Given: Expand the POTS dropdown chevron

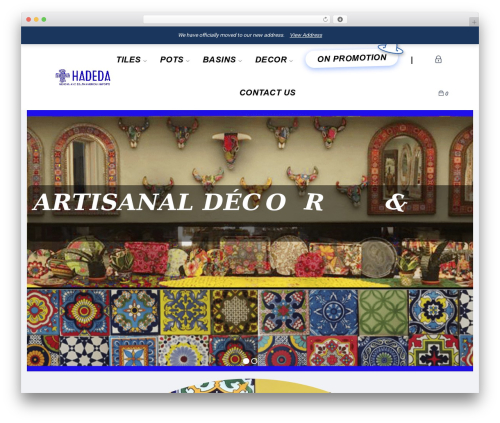Looking at the screenshot, I should pyautogui.click(x=187, y=61).
